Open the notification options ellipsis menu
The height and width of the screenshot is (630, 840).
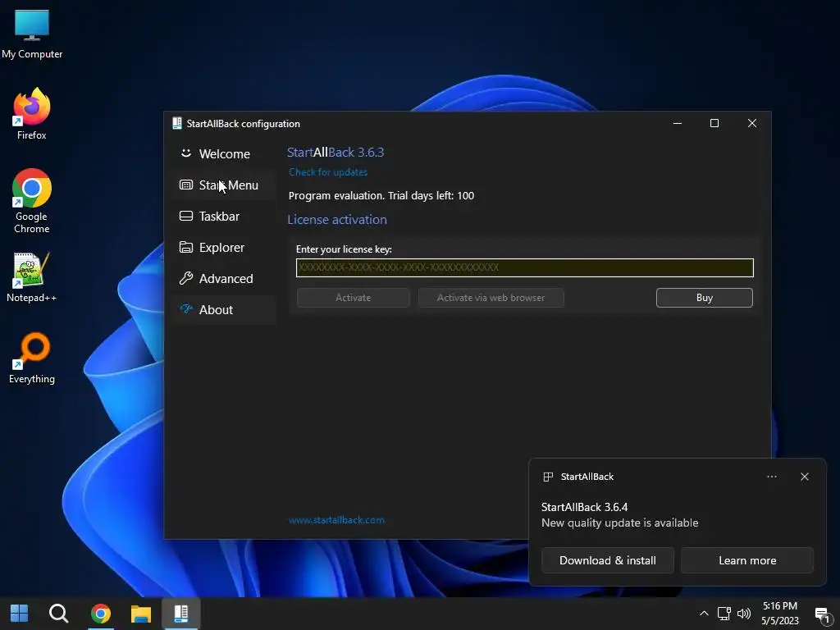click(x=771, y=477)
